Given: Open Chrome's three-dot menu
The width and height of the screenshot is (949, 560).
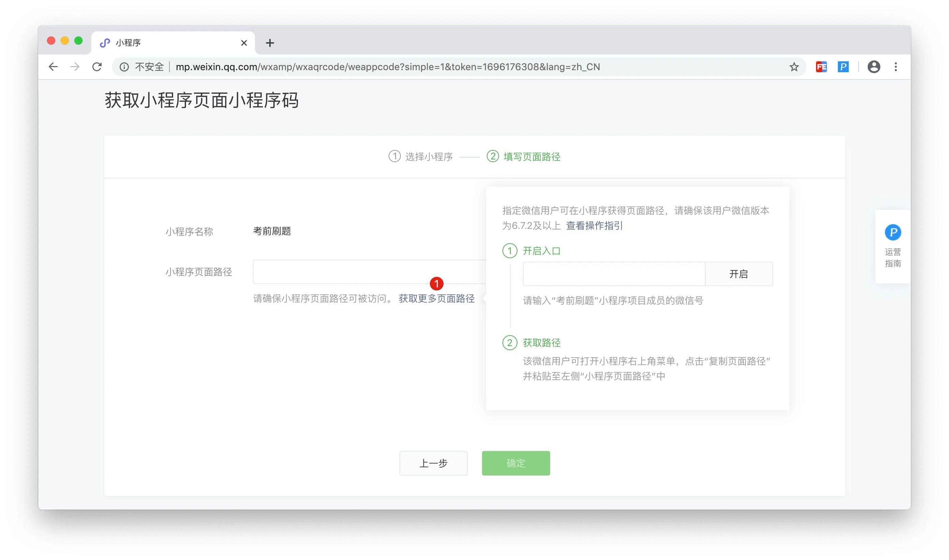Looking at the screenshot, I should tap(895, 67).
